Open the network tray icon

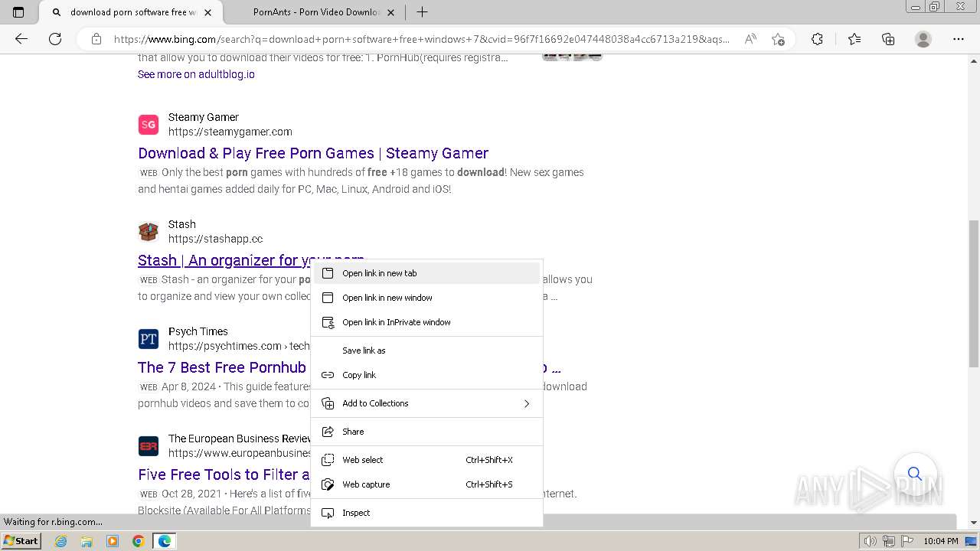pyautogui.click(x=888, y=541)
